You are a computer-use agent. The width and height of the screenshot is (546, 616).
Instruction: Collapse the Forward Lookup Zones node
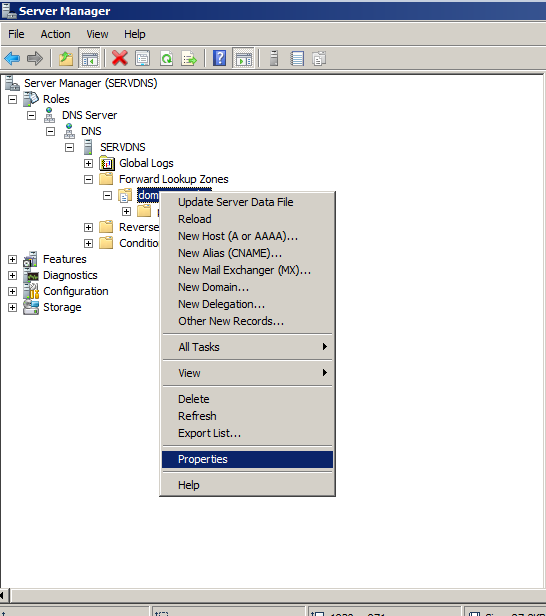tap(88, 180)
